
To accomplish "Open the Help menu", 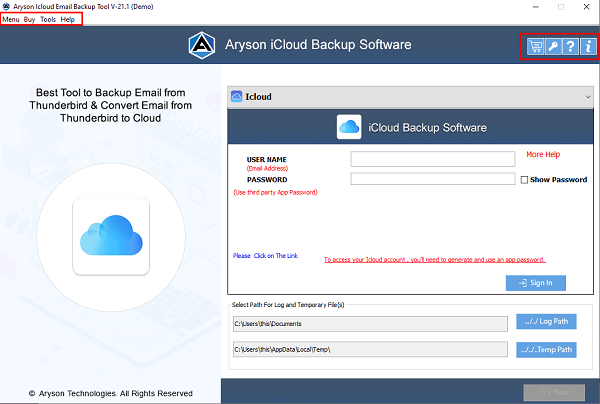I will (x=68, y=19).
